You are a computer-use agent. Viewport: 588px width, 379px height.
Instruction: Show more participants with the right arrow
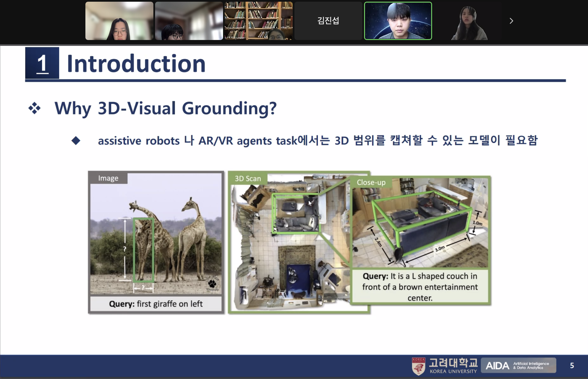511,21
